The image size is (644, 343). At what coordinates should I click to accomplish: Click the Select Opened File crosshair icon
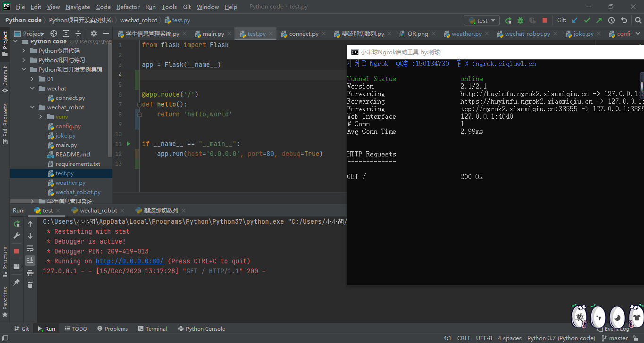tap(54, 33)
